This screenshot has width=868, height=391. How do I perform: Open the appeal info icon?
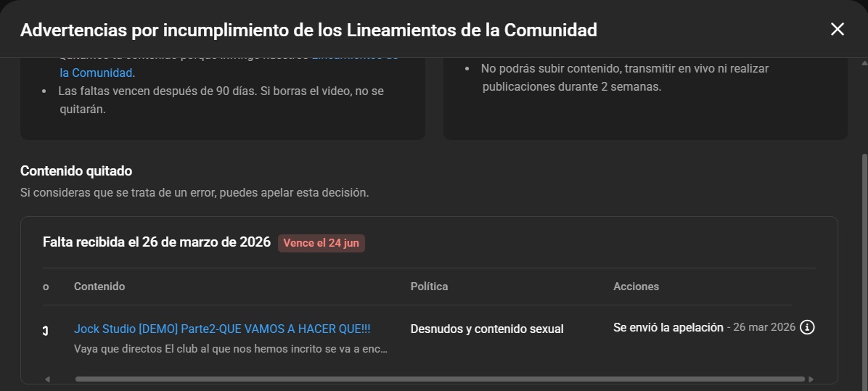807,327
